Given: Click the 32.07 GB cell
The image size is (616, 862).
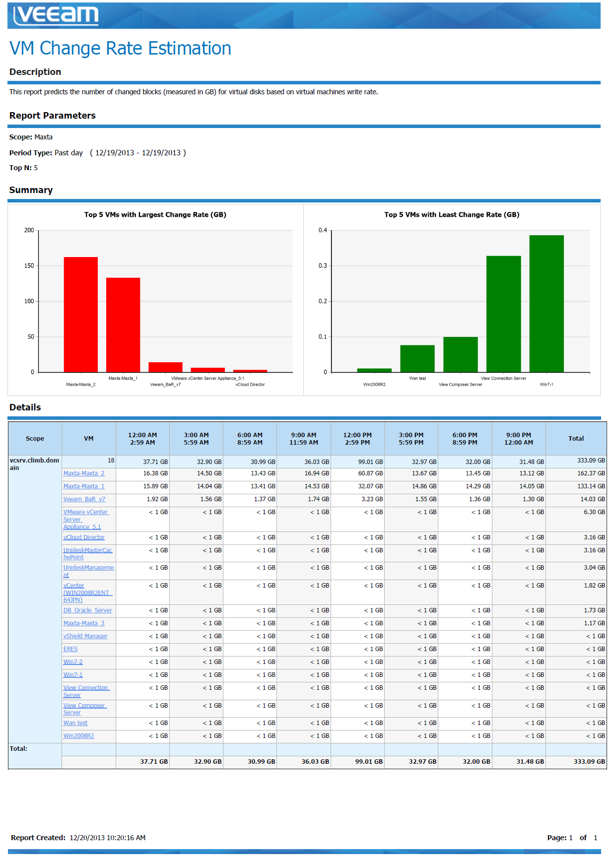Looking at the screenshot, I should pos(370,486).
